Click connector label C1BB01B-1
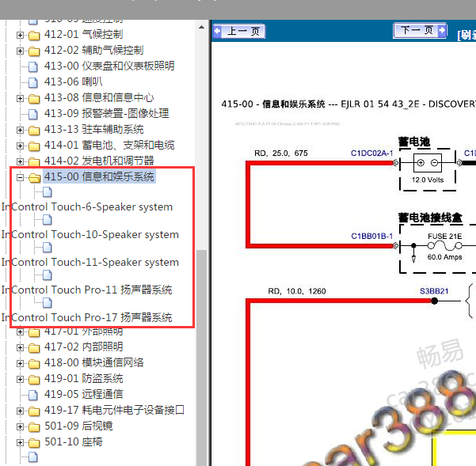 (x=372, y=237)
